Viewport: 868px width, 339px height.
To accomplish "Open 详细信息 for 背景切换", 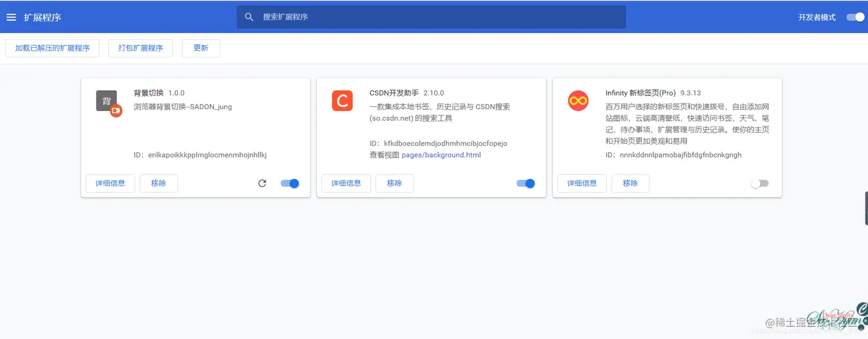I will click(110, 183).
